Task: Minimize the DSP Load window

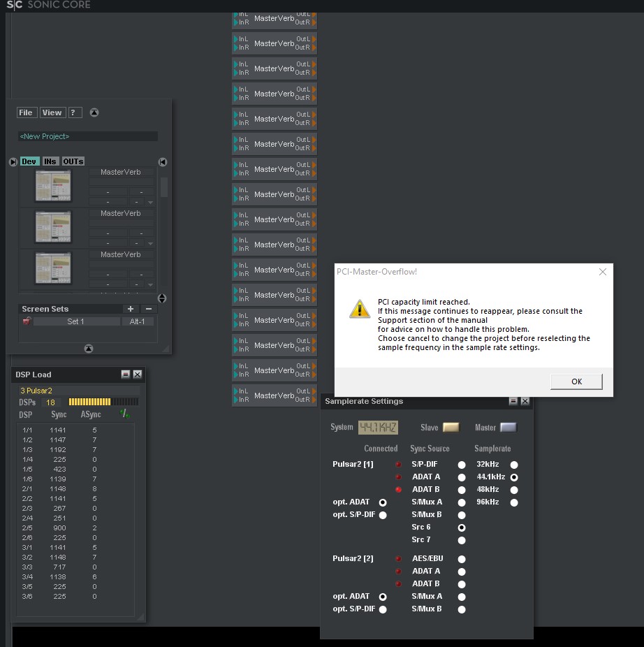Action: [x=126, y=375]
